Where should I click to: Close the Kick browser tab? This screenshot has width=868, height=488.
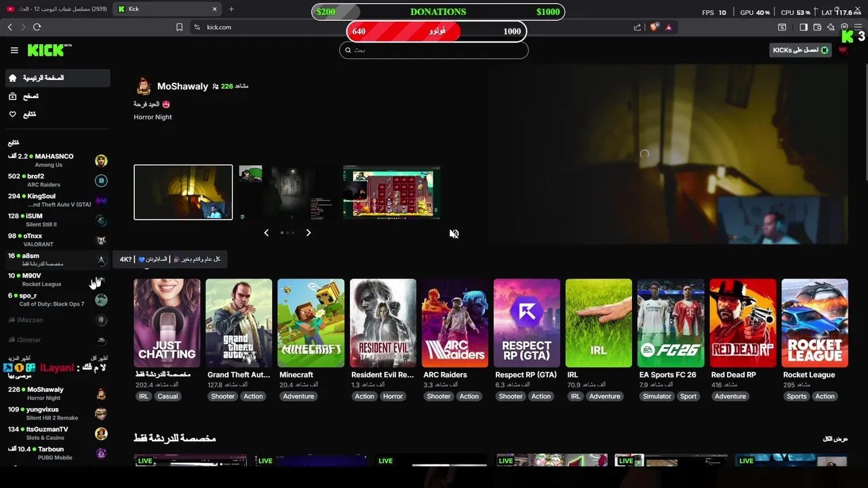pos(214,9)
